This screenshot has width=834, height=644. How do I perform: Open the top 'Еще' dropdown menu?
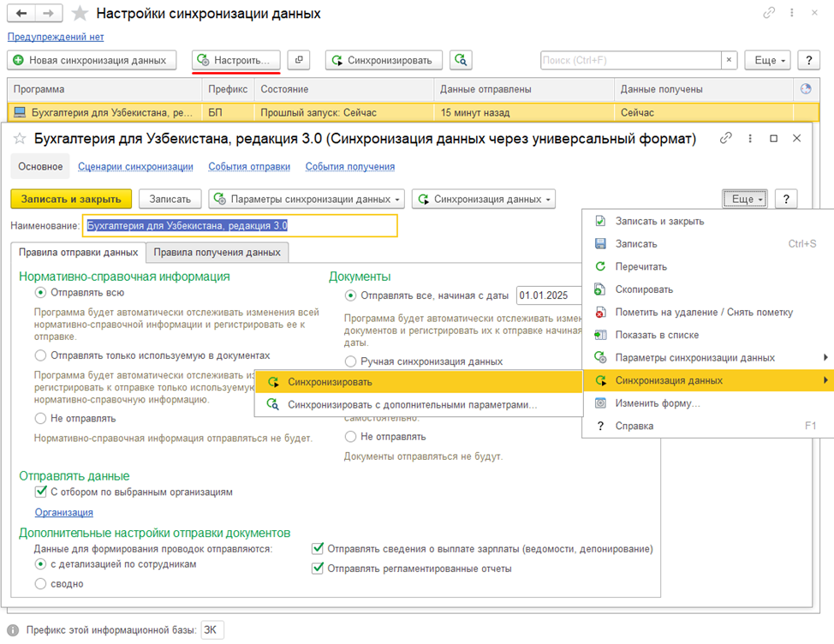click(766, 60)
